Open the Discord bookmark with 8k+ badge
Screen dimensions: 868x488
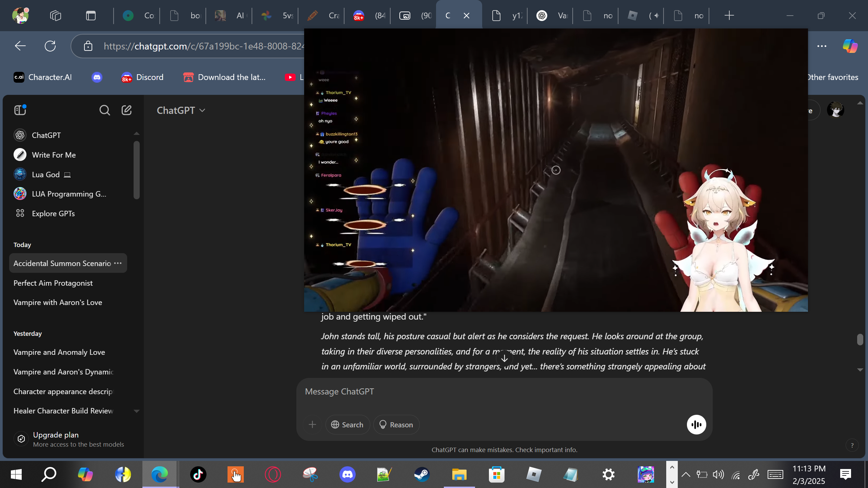pyautogui.click(x=142, y=77)
